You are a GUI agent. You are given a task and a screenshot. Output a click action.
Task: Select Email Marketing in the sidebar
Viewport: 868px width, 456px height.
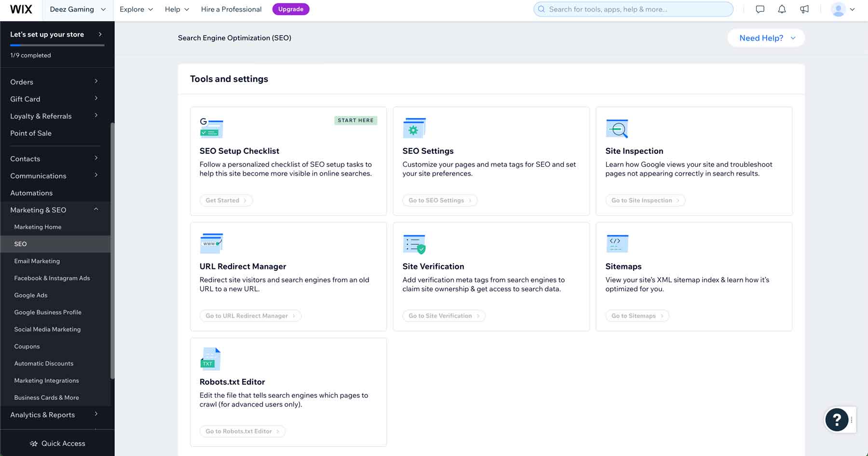[x=37, y=261]
